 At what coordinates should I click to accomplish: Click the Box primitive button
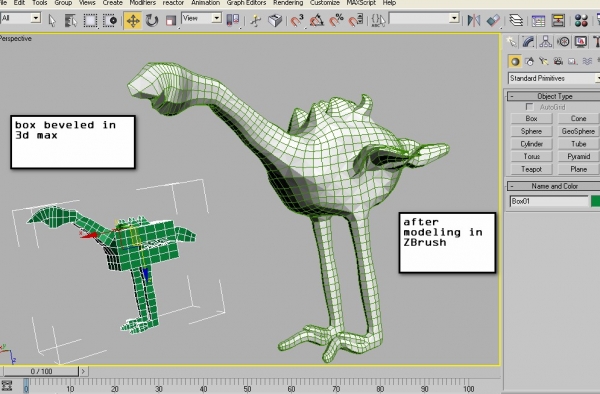click(x=532, y=119)
